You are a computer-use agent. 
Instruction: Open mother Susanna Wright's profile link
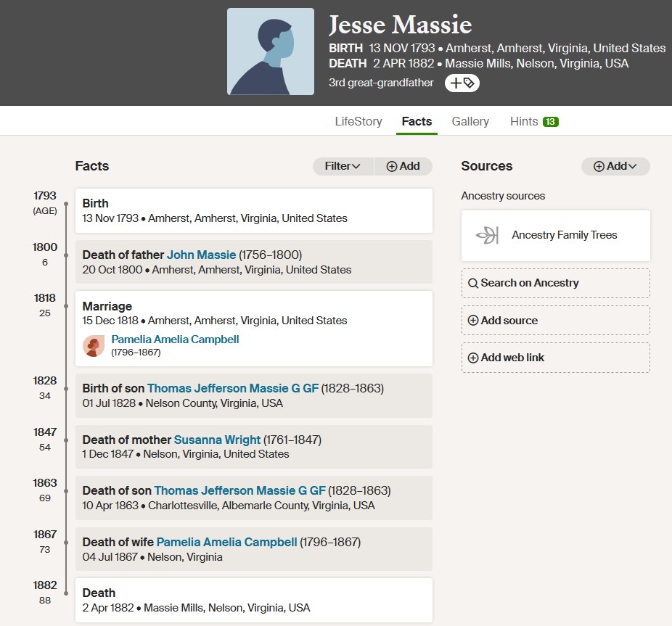click(217, 440)
